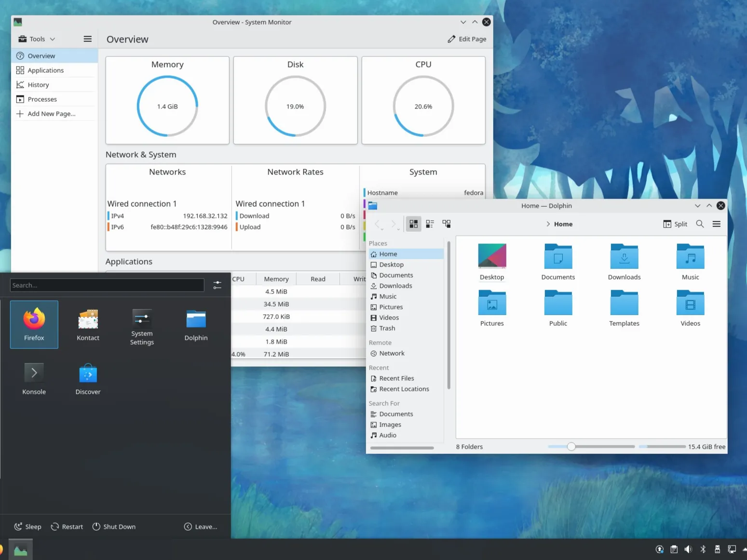Select the compact view mode in Dolphin

tap(430, 224)
